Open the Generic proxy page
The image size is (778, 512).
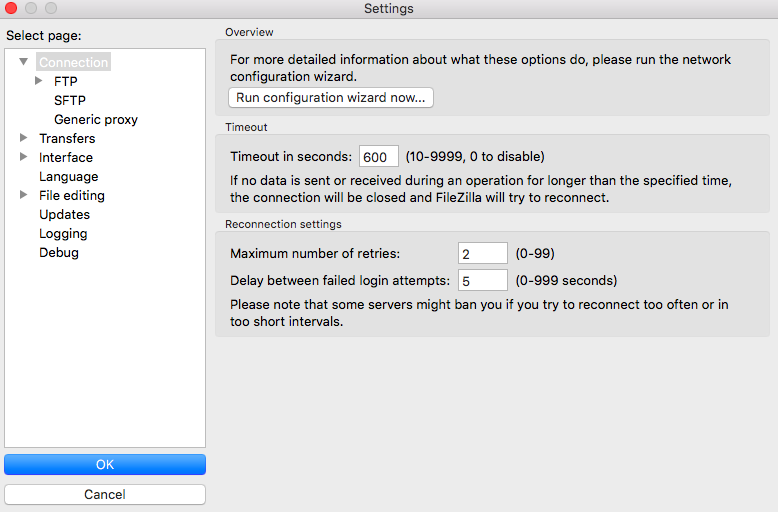point(96,120)
